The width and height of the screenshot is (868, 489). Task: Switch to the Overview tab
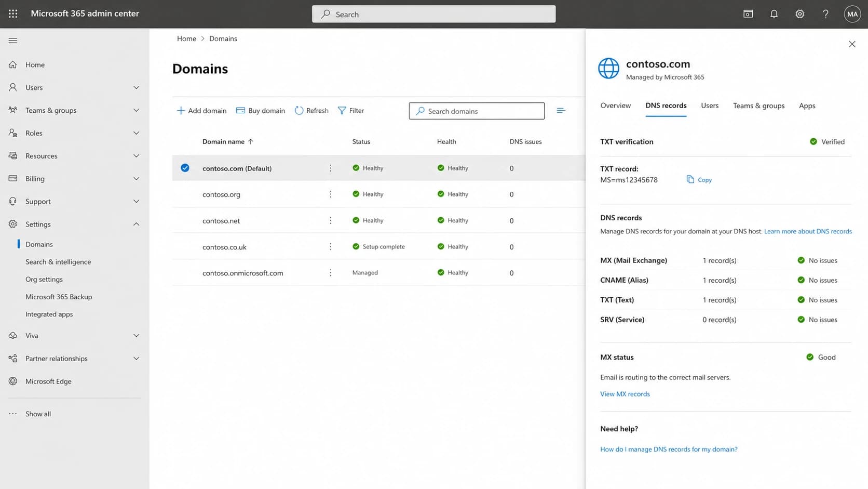click(x=615, y=105)
